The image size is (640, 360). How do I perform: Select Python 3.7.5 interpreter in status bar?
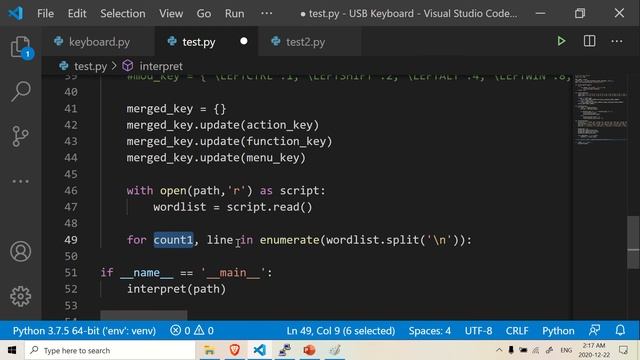click(84, 330)
